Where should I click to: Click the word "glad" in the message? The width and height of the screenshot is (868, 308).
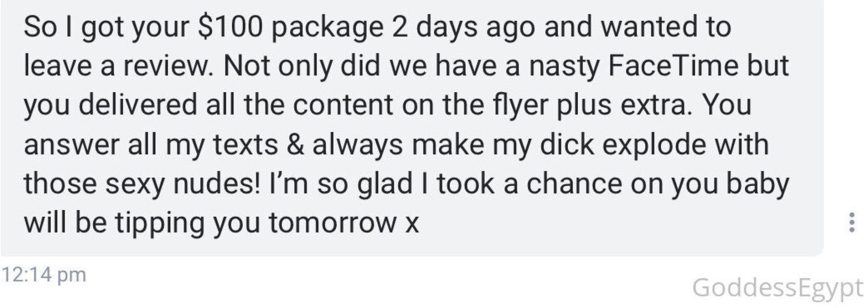coord(385,184)
